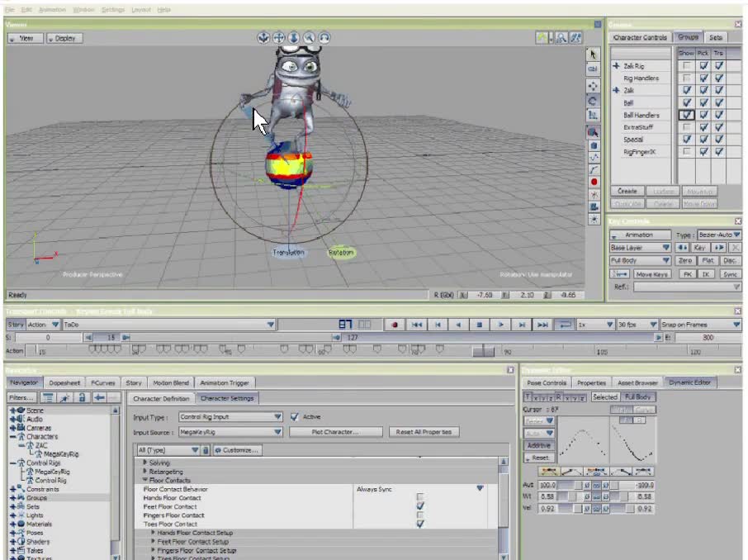This screenshot has width=748, height=560.
Task: Uncheck the Feet Floor Contact checkbox
Action: [x=420, y=506]
